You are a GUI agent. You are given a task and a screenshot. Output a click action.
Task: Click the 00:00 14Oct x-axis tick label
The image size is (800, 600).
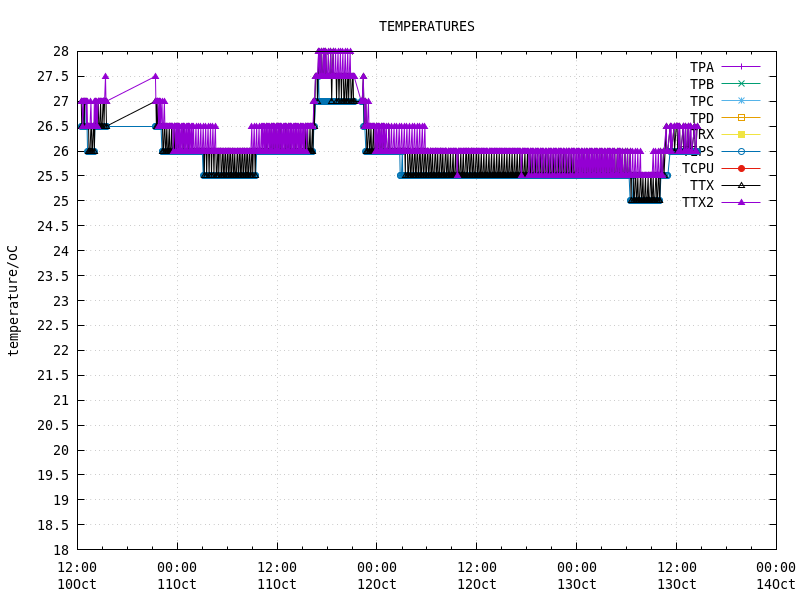(x=776, y=576)
